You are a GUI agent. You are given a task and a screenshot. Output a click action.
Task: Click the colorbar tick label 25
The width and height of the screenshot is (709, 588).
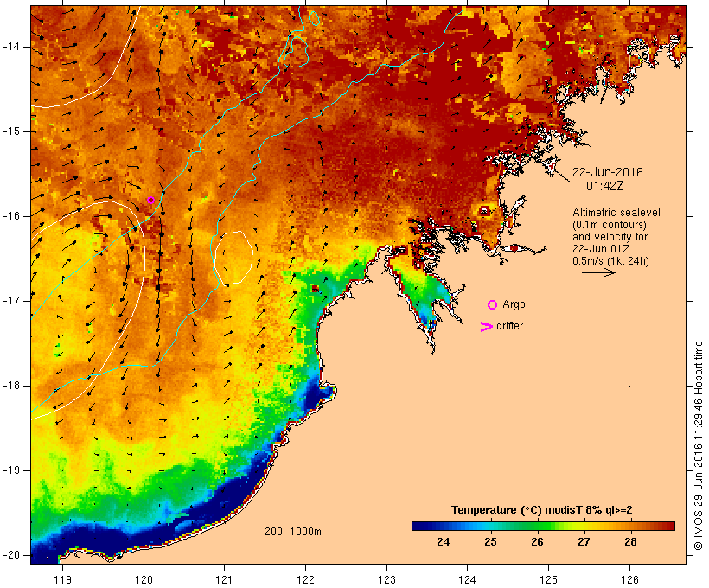[490, 542]
